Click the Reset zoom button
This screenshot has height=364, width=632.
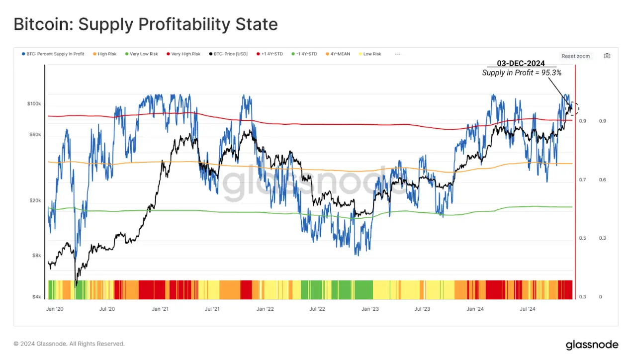point(575,56)
